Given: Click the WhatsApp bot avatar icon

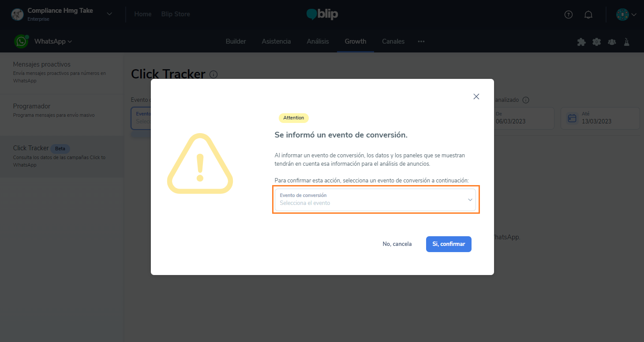Looking at the screenshot, I should point(21,41).
